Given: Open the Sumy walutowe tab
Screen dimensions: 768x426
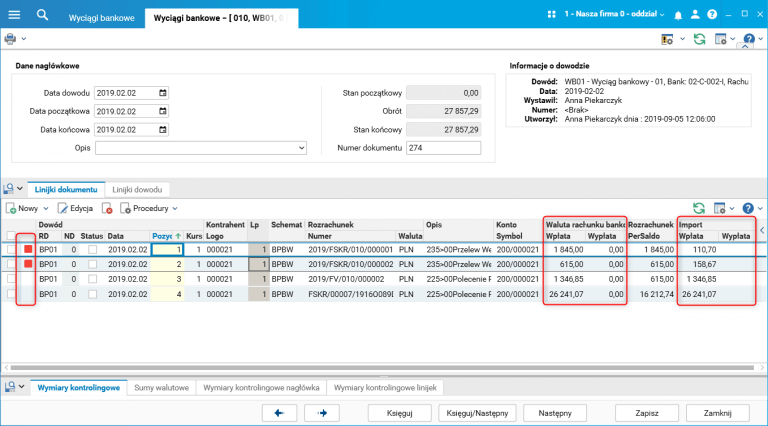Looking at the screenshot, I should point(161,387).
